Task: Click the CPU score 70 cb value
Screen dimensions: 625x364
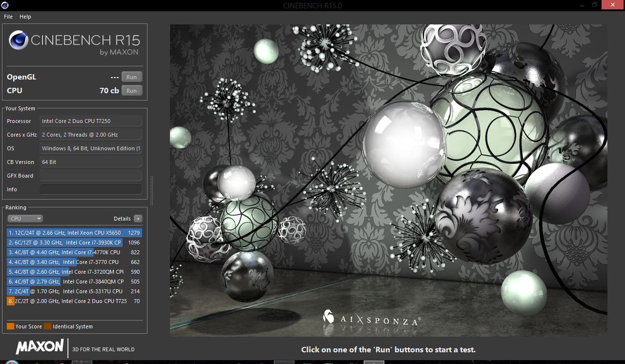Action: pos(109,91)
